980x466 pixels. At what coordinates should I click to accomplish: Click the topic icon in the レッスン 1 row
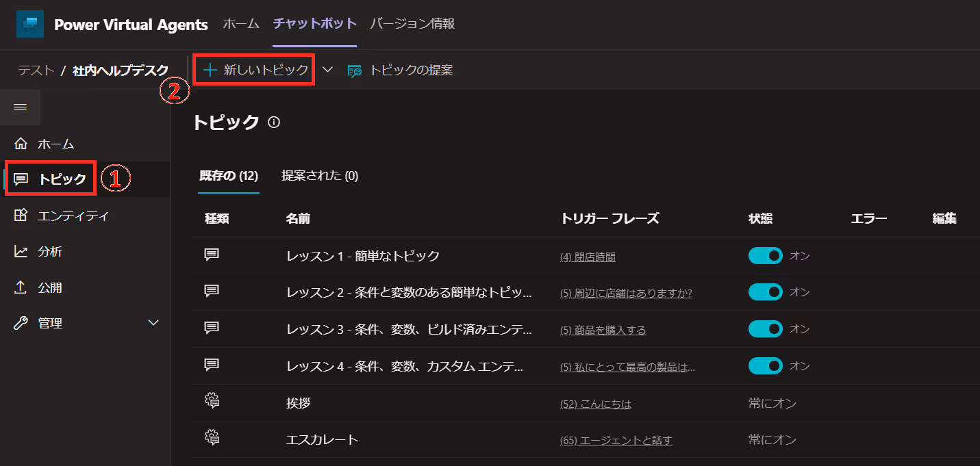pyautogui.click(x=212, y=255)
